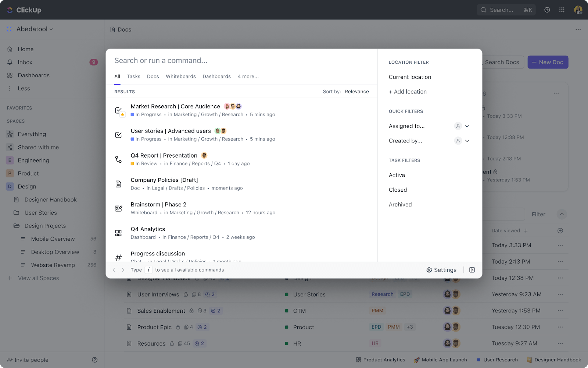Image resolution: width=588 pixels, height=368 pixels.
Task: Switch to the Tasks results tab
Action: pyautogui.click(x=133, y=76)
